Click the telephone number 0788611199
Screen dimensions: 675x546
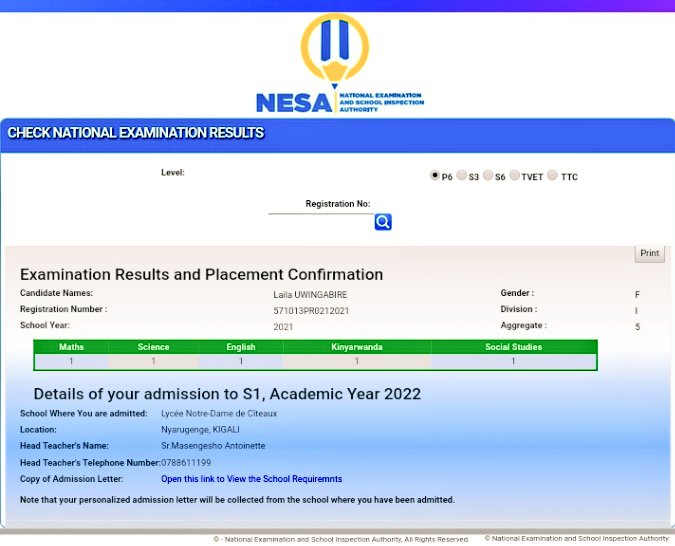tap(186, 463)
